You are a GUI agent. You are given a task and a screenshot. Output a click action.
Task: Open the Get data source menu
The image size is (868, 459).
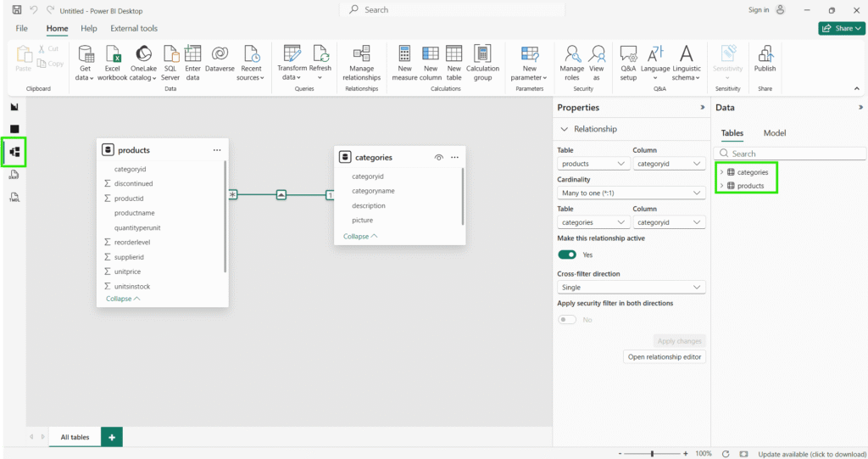click(85, 63)
